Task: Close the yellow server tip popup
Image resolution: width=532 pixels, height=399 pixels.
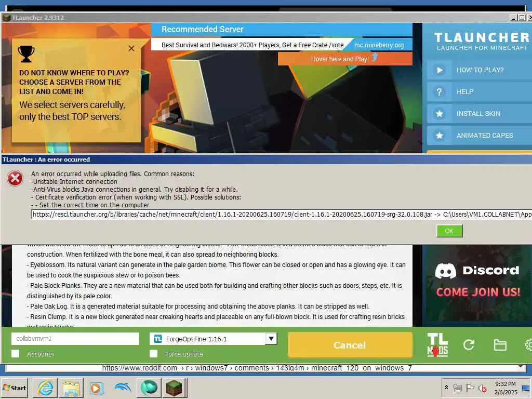Action: (x=131, y=48)
